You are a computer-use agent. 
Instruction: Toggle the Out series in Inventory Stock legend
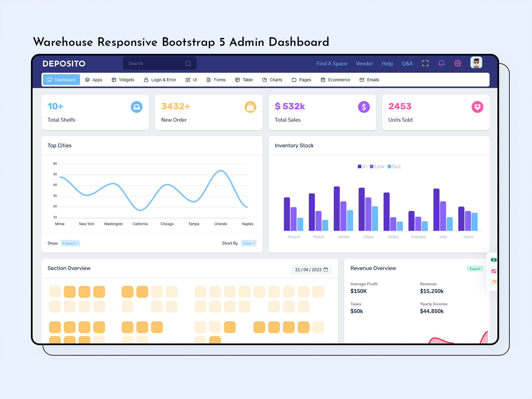tap(394, 166)
